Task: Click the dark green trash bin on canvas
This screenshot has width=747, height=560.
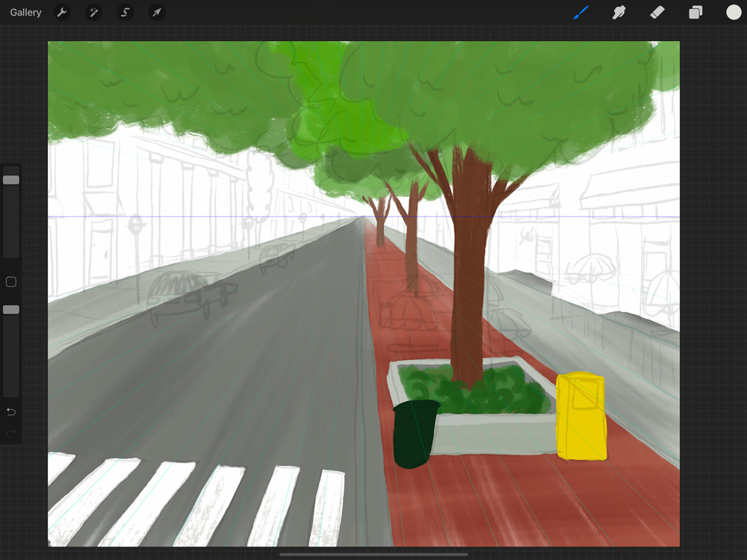Action: point(414,435)
